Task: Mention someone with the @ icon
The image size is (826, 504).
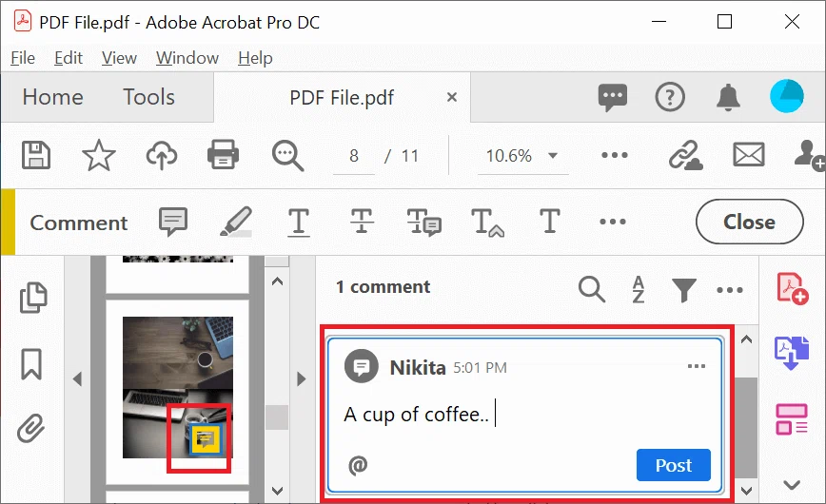Action: 358,466
